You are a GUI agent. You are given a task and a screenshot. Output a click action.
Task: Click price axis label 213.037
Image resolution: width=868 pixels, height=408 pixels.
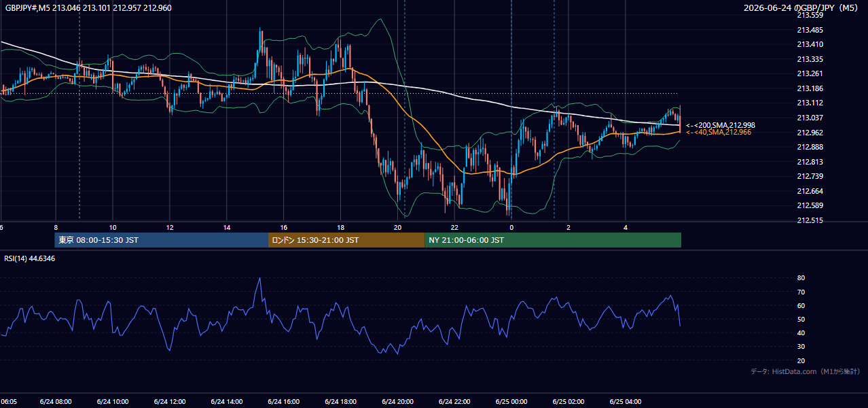(x=810, y=118)
